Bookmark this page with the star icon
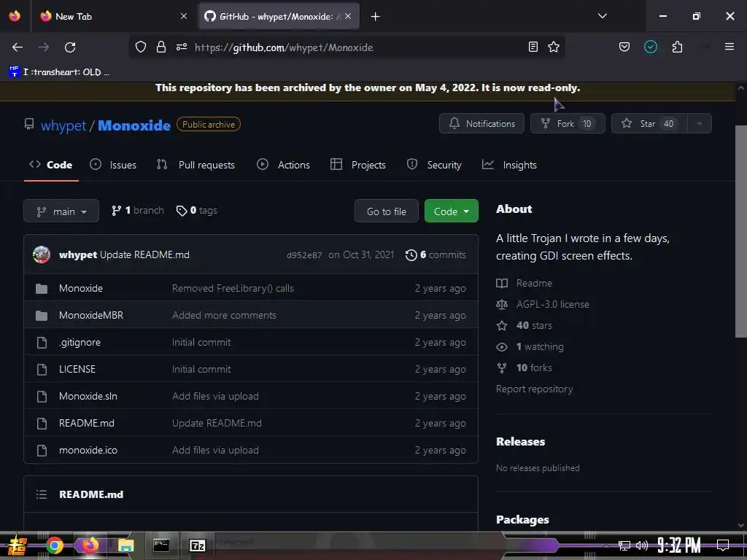 [x=554, y=47]
